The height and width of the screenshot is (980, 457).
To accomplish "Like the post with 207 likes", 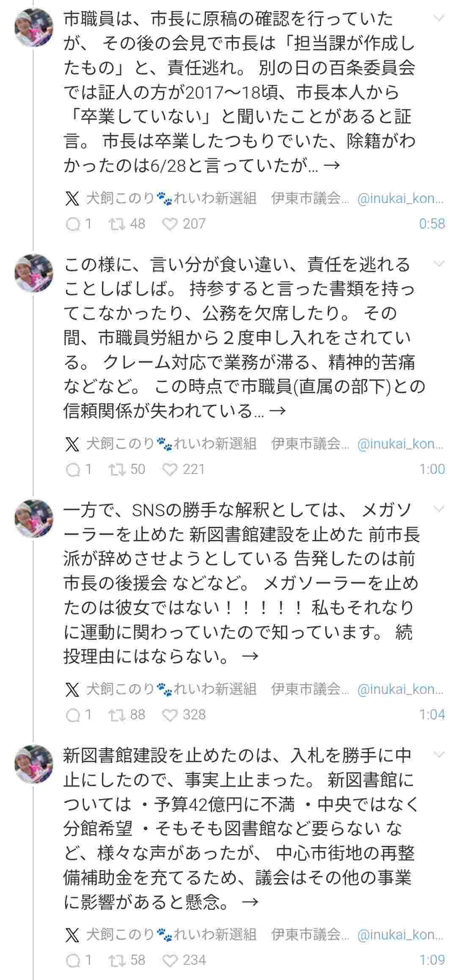I will point(170,224).
